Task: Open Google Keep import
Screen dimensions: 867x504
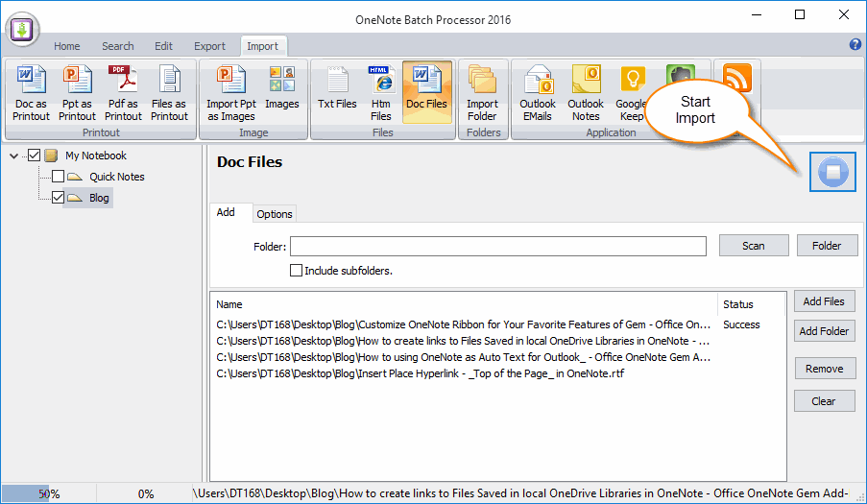Action: tap(632, 93)
